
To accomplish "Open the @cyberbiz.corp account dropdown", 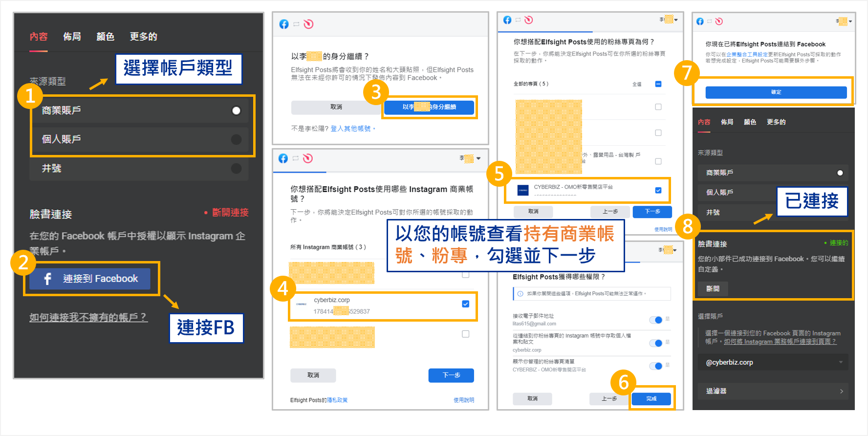I will (x=774, y=362).
